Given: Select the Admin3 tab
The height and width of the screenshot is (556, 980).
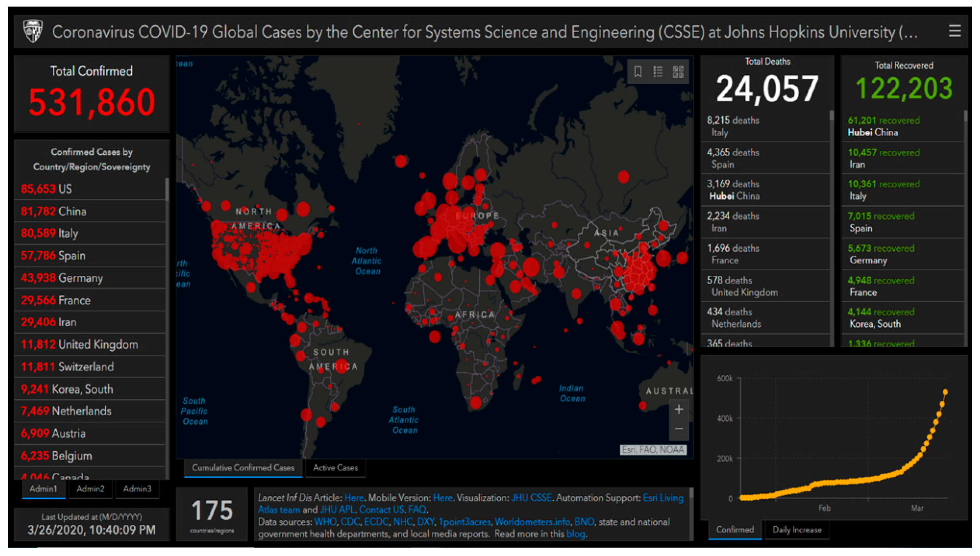Looking at the screenshot, I should pos(137,489).
